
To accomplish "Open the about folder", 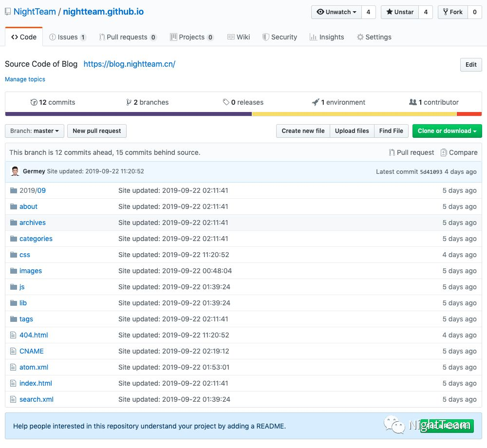I will coord(29,207).
